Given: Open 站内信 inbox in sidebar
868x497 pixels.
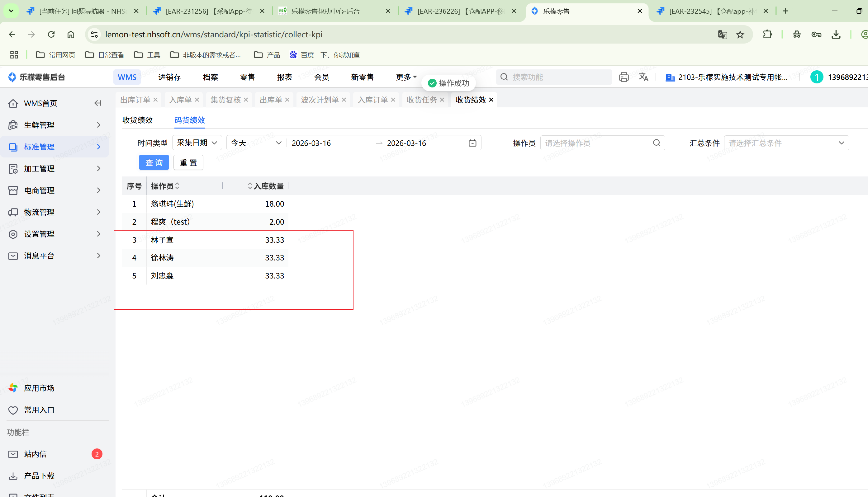Looking at the screenshot, I should click(35, 454).
